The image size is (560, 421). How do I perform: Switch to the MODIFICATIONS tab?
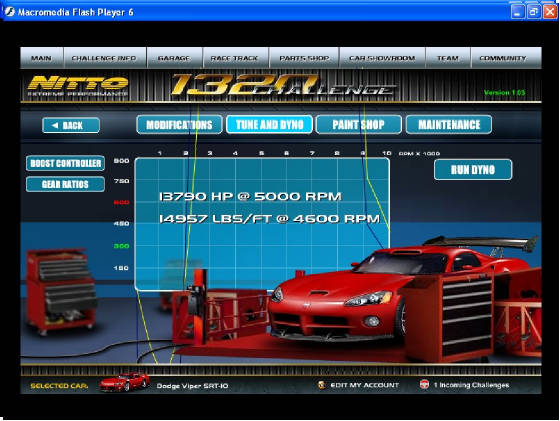click(179, 125)
